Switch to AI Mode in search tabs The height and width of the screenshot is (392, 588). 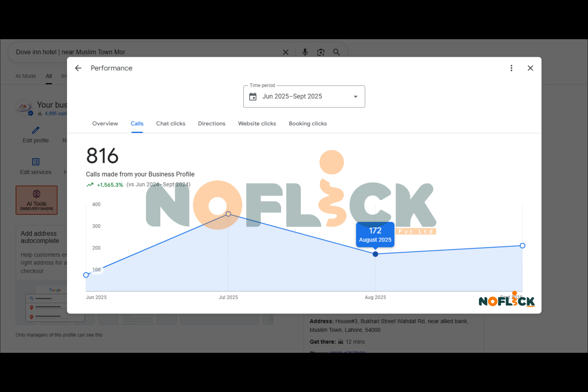(x=26, y=76)
